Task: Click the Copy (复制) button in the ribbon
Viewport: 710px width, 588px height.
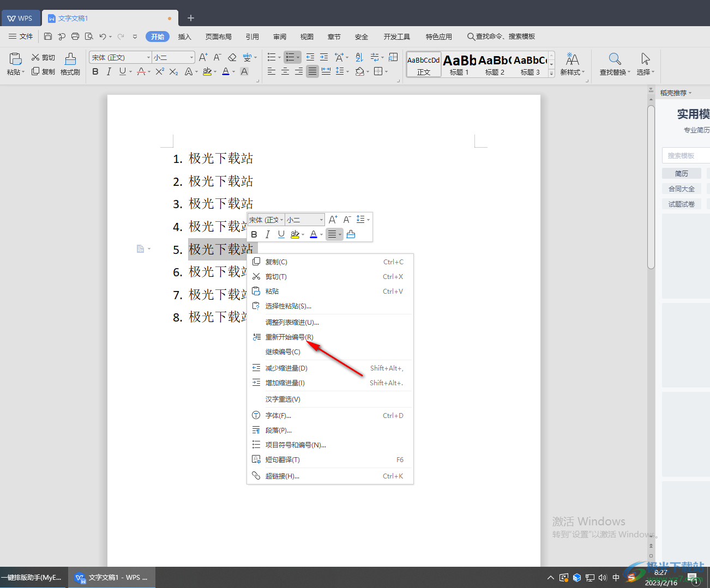Action: (x=43, y=71)
